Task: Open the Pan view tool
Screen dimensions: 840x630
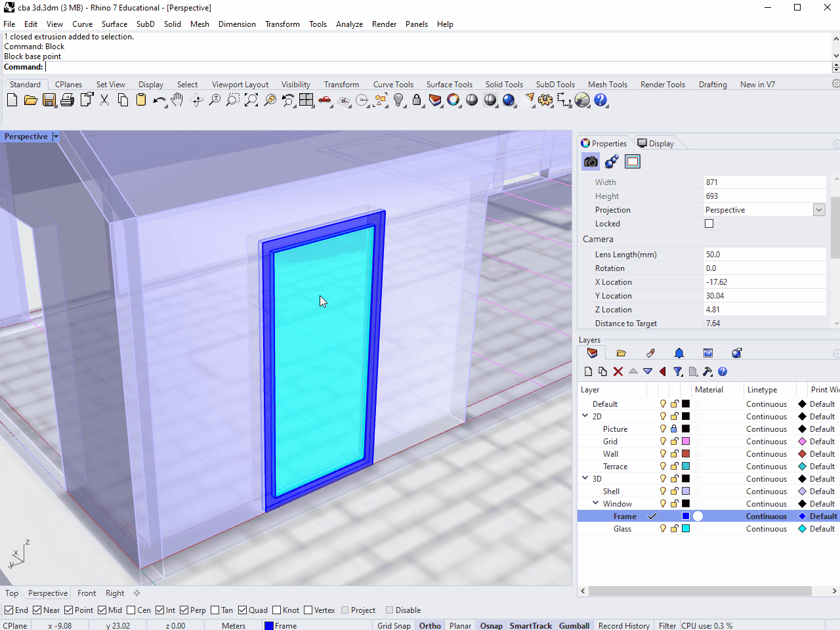Action: 178,100
